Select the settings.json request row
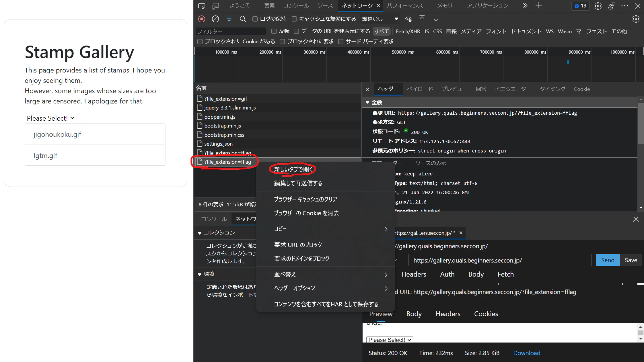Viewport: 644px width, 362px height. click(x=277, y=144)
